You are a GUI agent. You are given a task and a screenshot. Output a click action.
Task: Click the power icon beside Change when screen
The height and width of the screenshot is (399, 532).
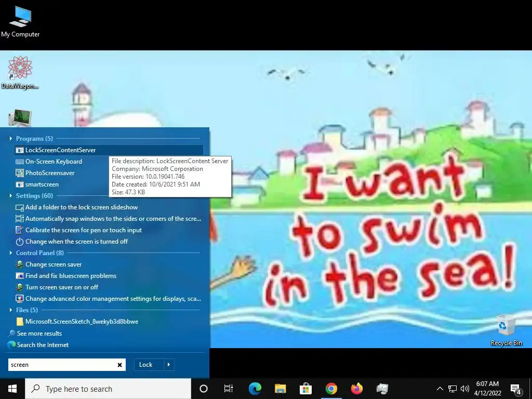click(20, 242)
